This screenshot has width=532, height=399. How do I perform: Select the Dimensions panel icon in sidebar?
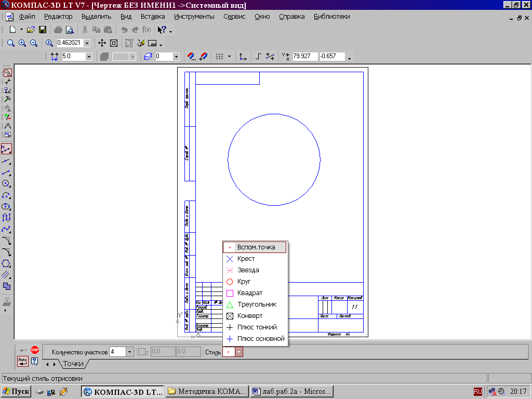[x=7, y=82]
